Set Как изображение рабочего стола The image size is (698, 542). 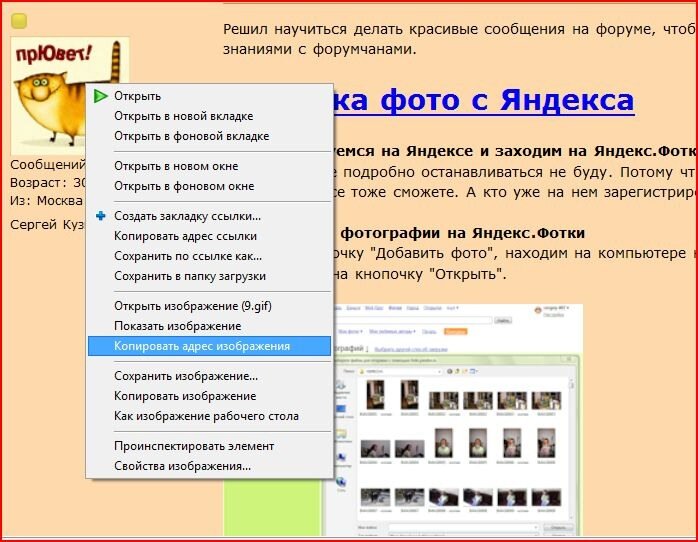click(x=206, y=416)
